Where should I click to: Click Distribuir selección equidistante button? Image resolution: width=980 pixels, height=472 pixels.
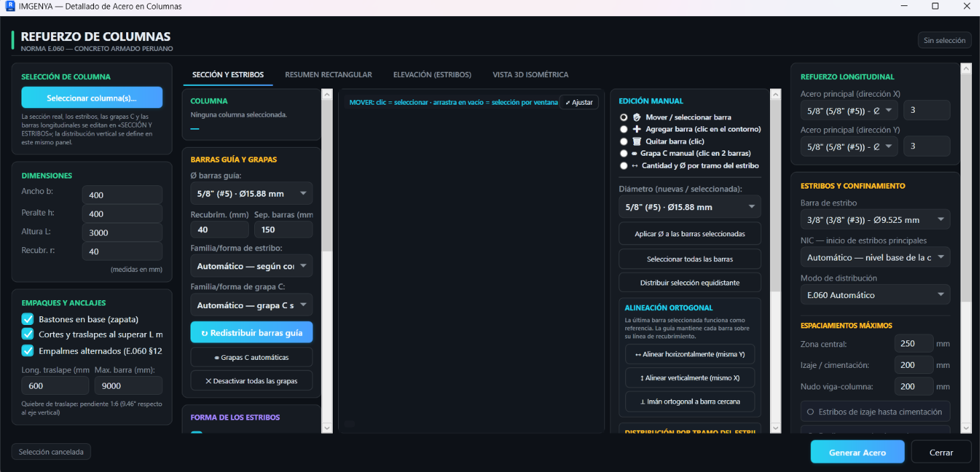690,283
